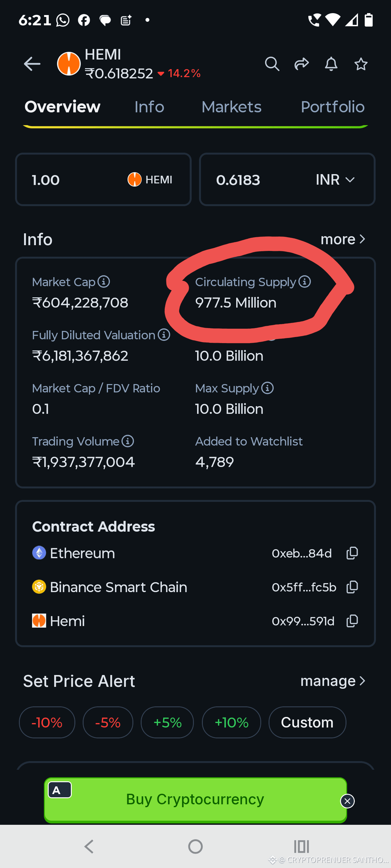Viewport: 391px width, 868px height.
Task: Open price alerts bell icon
Action: click(x=331, y=64)
